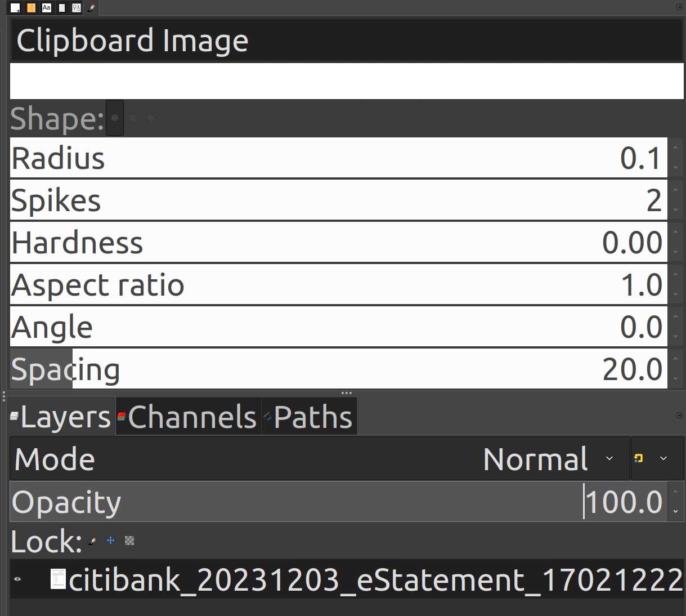Choose the square brush shape
The width and height of the screenshot is (686, 616).
(133, 118)
